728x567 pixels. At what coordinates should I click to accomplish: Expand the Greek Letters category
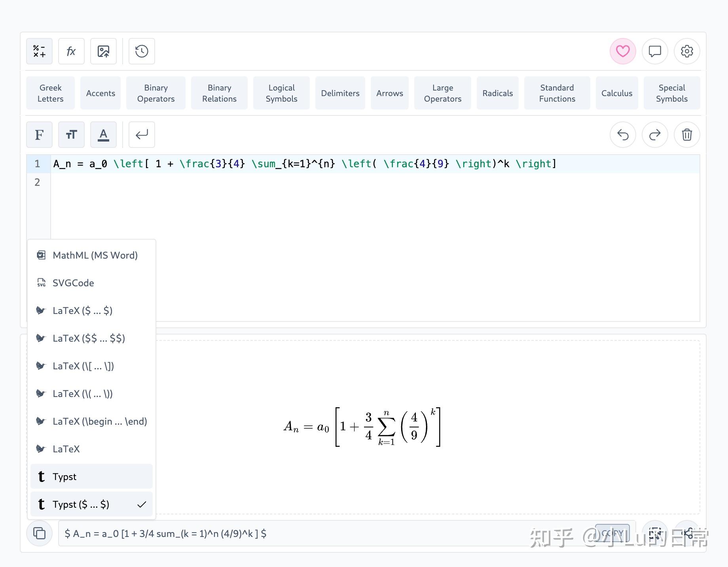pos(50,93)
